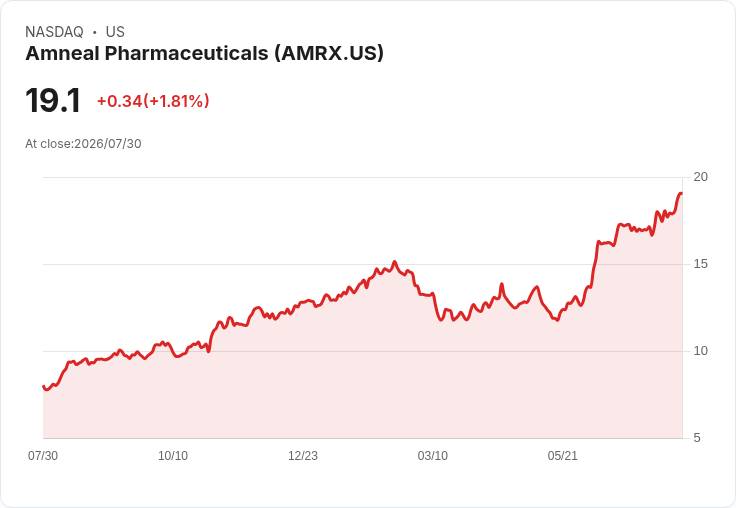Click the 5 price axis label
Image resolution: width=736 pixels, height=508 pixels.
point(697,438)
